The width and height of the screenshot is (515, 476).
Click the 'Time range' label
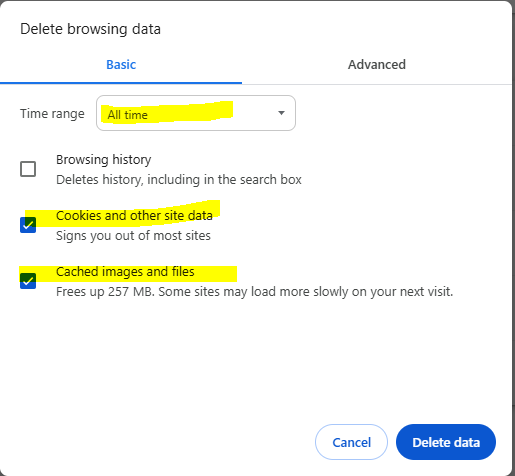(52, 114)
